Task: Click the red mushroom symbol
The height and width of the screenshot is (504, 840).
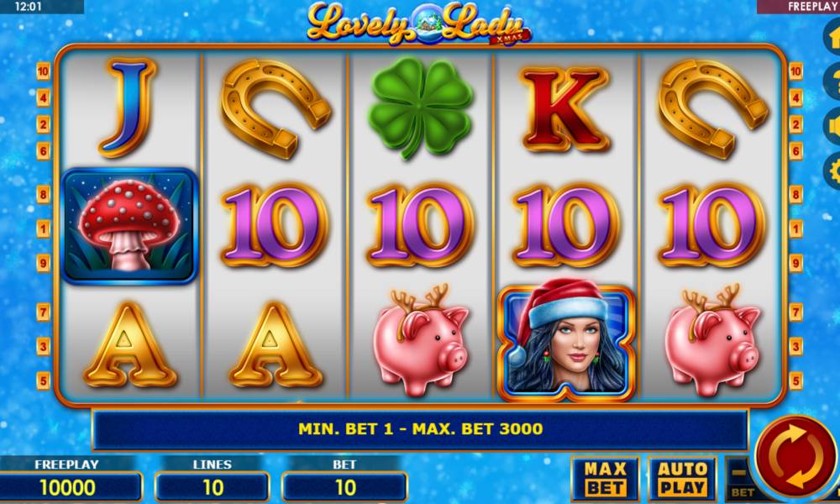Action: (129, 225)
